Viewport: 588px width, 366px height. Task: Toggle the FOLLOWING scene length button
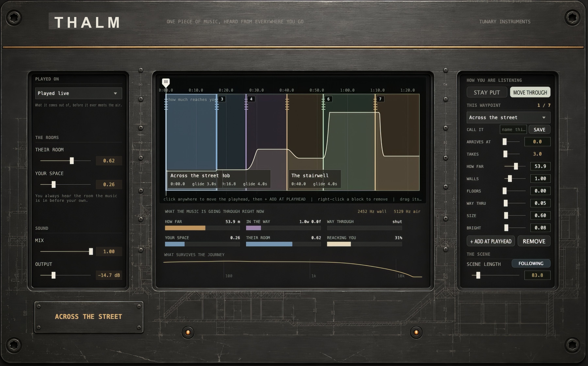[531, 263]
